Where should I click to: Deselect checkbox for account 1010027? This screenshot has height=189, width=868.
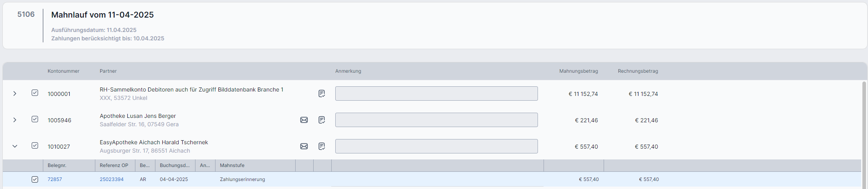click(x=35, y=145)
